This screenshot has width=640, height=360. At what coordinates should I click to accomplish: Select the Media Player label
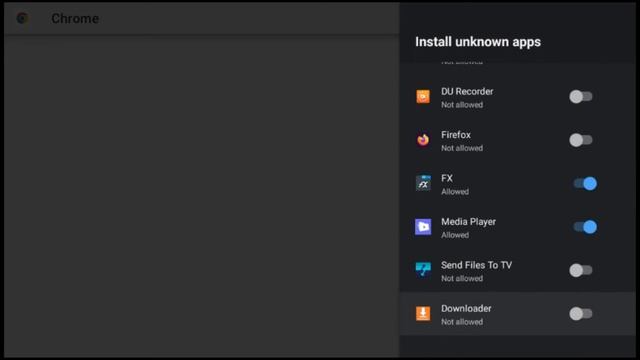[x=469, y=222]
